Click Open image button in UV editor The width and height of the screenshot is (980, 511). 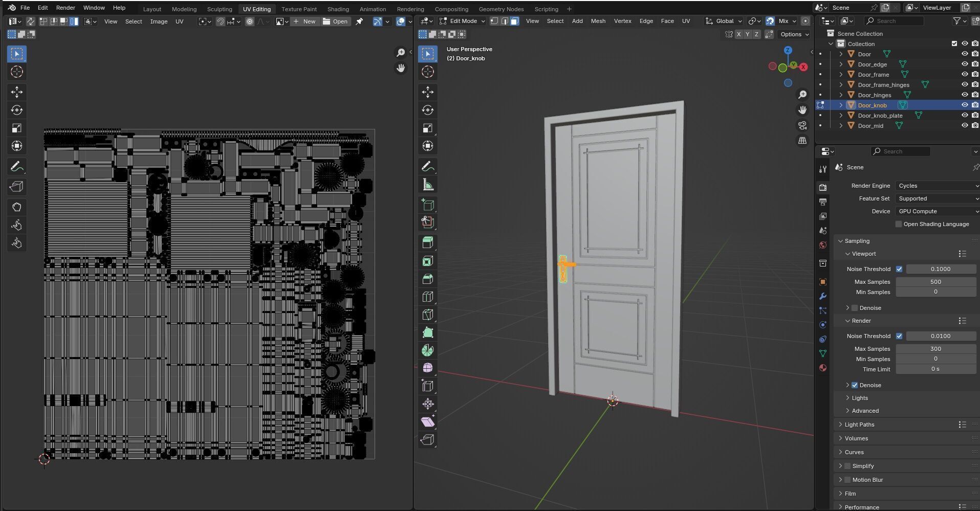click(x=335, y=21)
